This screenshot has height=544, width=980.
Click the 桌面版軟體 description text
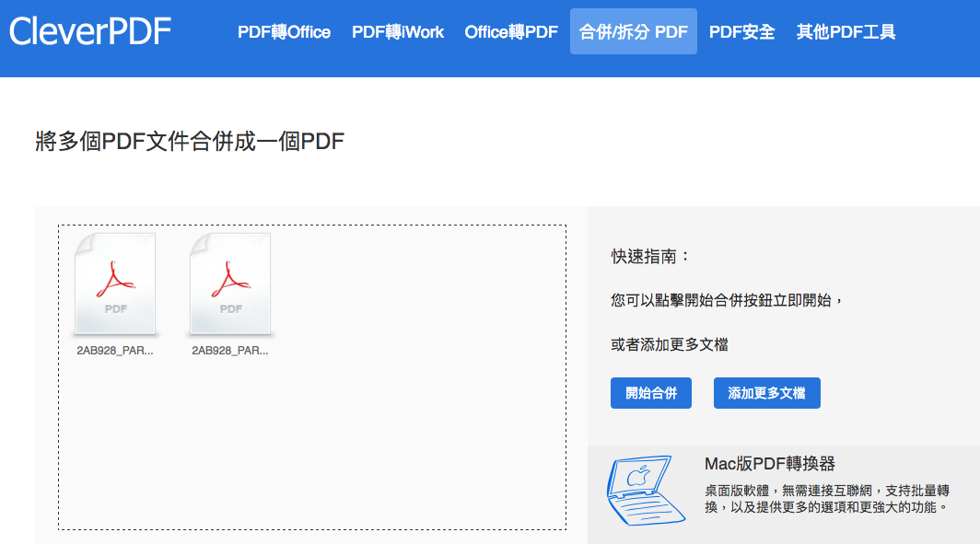tap(827, 499)
